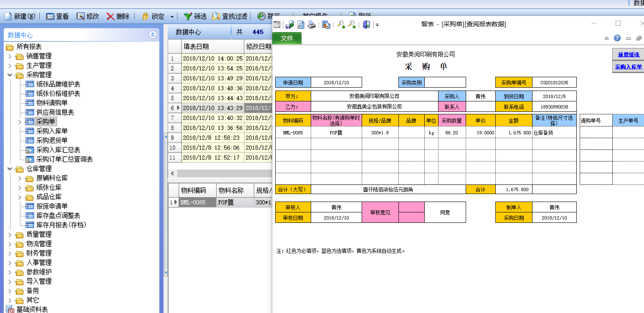Open the 纸张品牌维护表 report
The width and height of the screenshot is (644, 313).
(x=58, y=84)
